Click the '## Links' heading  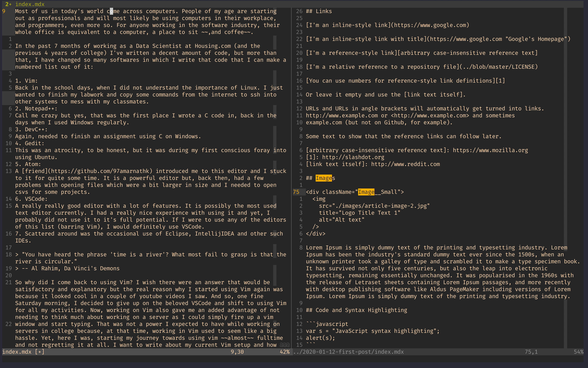319,11
